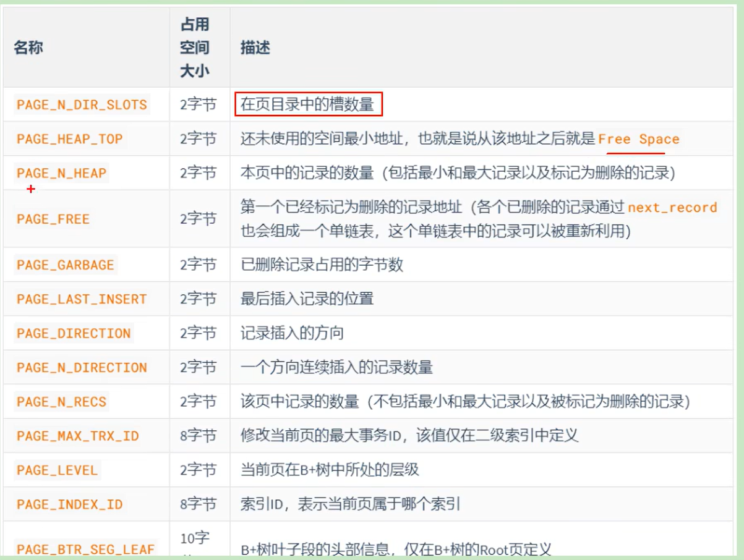Click the 描述 column header
This screenshot has width=744, height=560.
(255, 48)
